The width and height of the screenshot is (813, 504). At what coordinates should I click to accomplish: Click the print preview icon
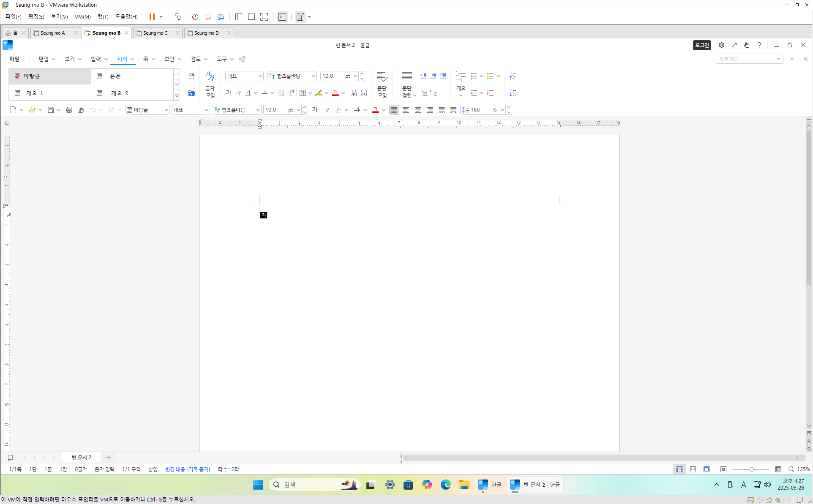(x=81, y=110)
